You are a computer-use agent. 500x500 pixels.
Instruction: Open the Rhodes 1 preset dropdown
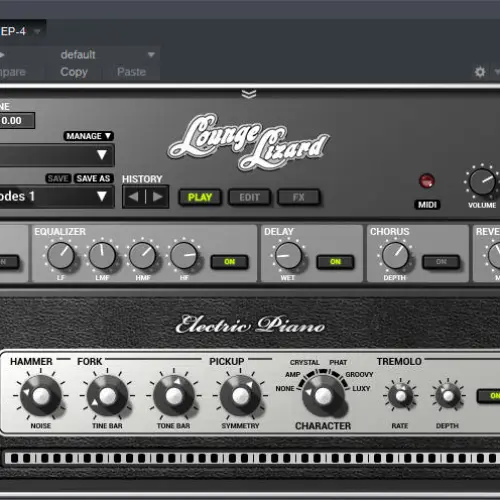(57, 197)
